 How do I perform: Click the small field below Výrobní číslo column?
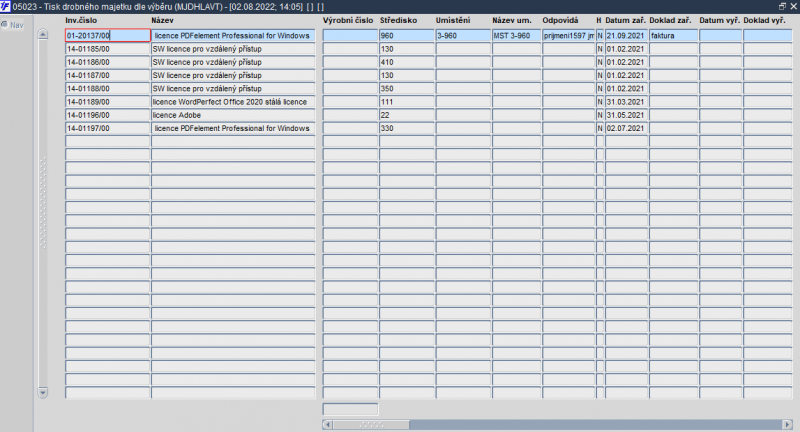click(x=350, y=409)
